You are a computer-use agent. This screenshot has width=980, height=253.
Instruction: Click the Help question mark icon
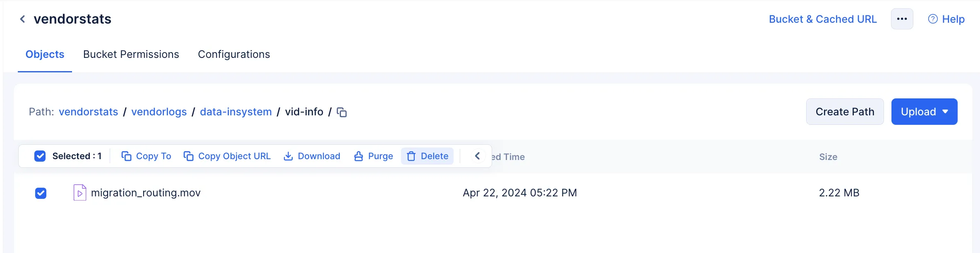click(x=933, y=19)
